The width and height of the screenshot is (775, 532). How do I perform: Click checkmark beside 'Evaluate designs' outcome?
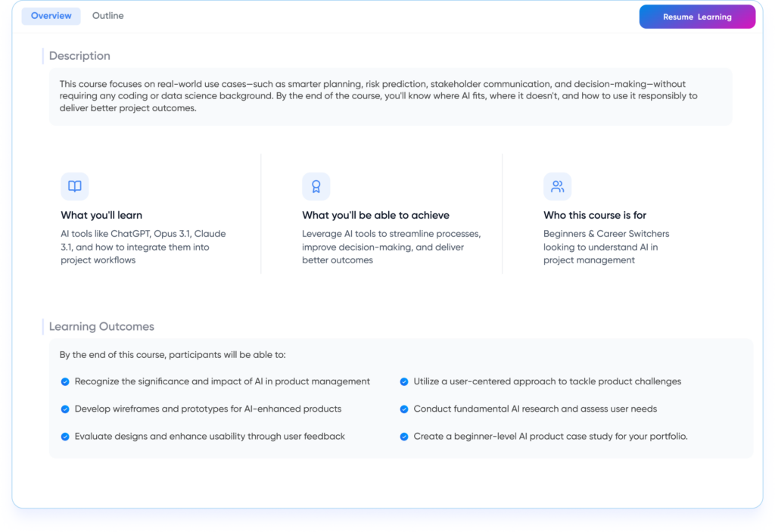pyautogui.click(x=65, y=437)
